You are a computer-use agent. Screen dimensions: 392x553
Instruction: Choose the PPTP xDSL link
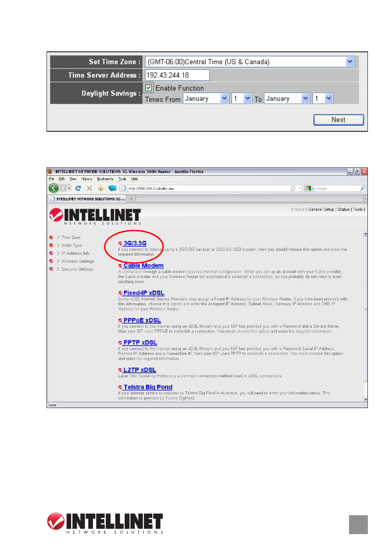[x=140, y=343]
